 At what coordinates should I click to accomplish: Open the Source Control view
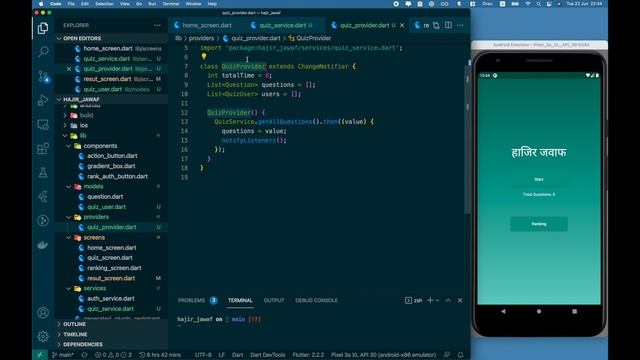click(43, 76)
